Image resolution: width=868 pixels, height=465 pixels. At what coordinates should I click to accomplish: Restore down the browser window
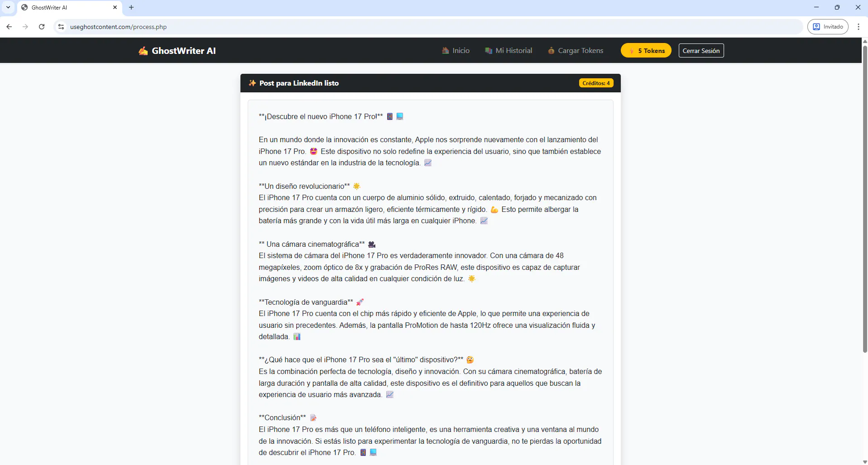point(837,7)
